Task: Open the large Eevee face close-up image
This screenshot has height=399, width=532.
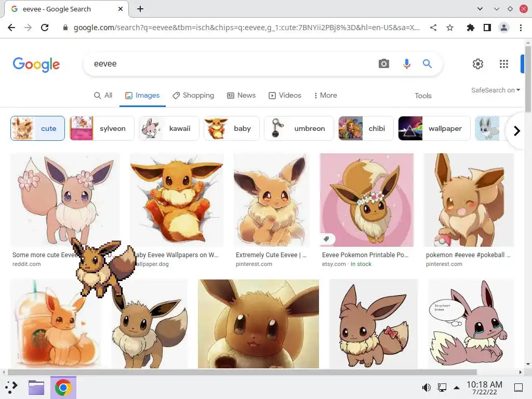Action: [x=259, y=324]
